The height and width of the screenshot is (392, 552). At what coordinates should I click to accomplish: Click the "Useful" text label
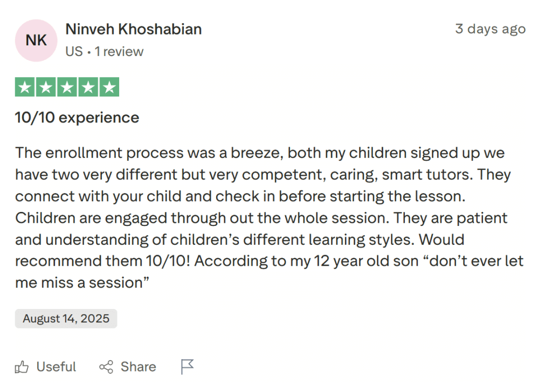click(x=56, y=367)
